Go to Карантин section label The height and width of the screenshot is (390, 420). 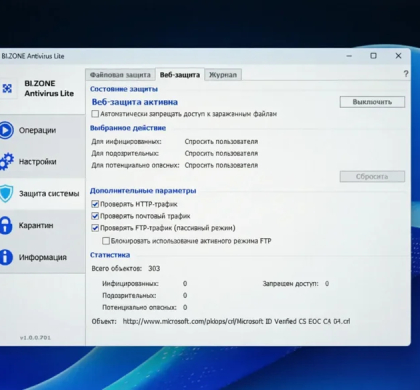(36, 225)
